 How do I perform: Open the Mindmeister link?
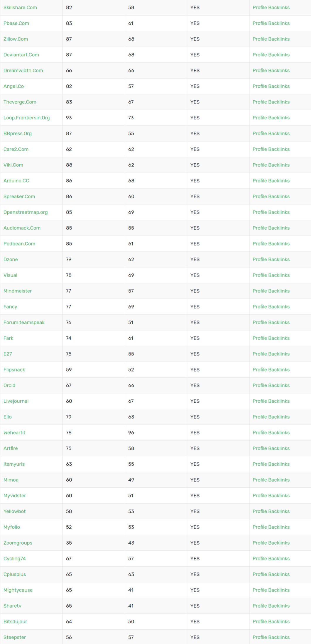[x=18, y=291]
